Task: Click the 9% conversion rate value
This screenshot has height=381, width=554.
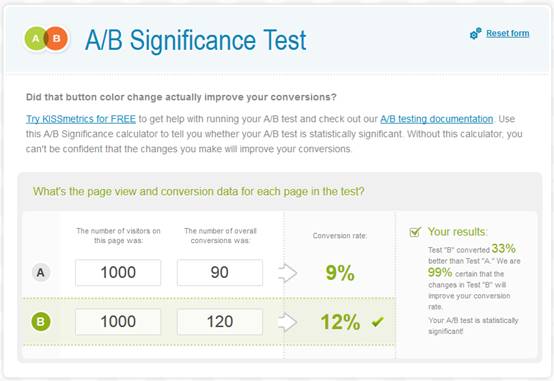Action: coord(340,273)
